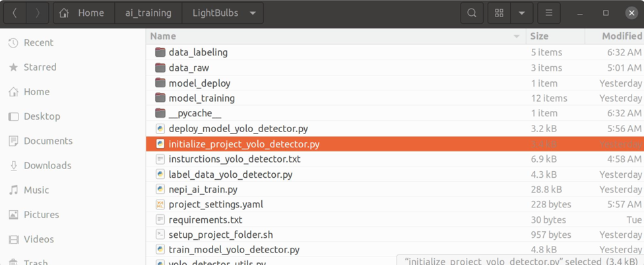
Task: Select the nepi_ai_train.py file
Action: point(203,190)
